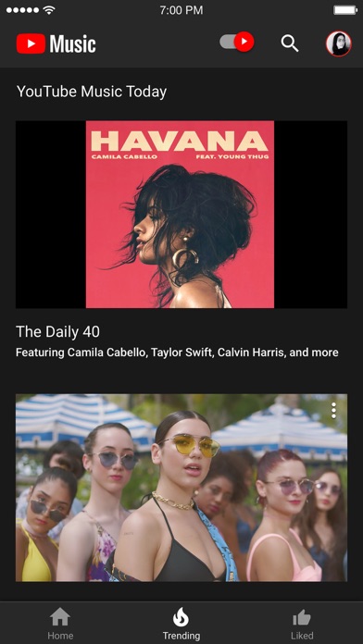Tap the battery status icon
This screenshot has height=644, width=363.
(345, 10)
